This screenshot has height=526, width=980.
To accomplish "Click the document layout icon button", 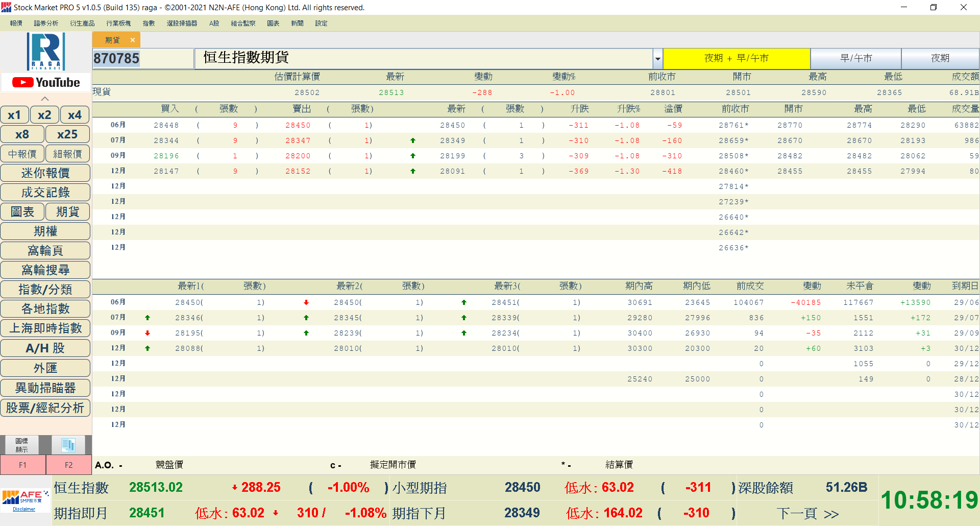I will [68, 445].
